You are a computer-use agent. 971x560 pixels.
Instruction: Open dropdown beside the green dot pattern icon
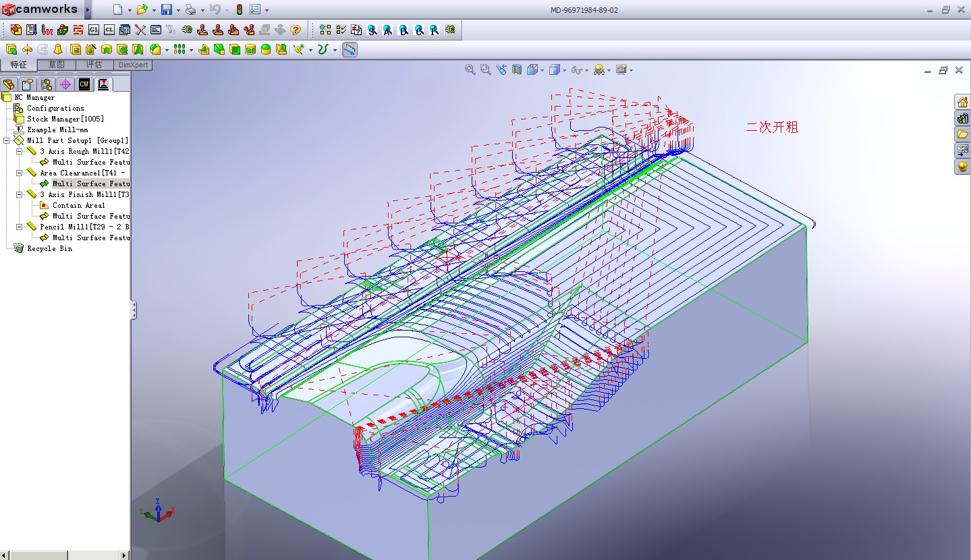[x=191, y=50]
